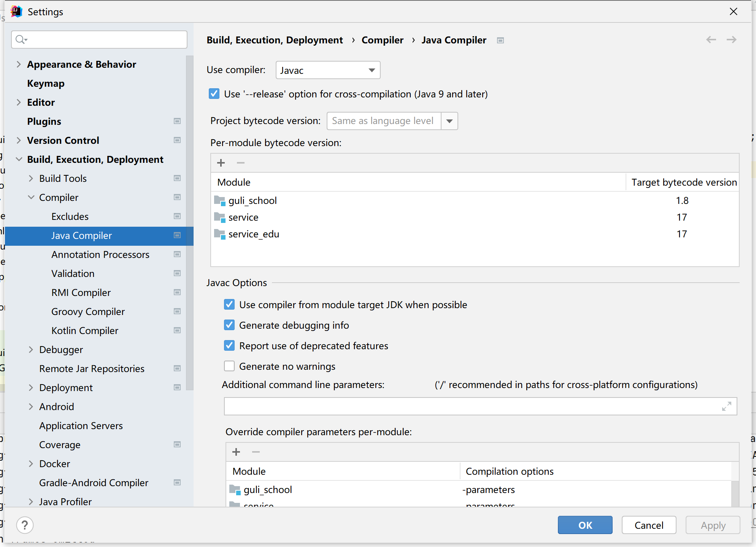Image resolution: width=756 pixels, height=547 pixels.
Task: Click inside the additional command line parameters field
Action: (456, 406)
